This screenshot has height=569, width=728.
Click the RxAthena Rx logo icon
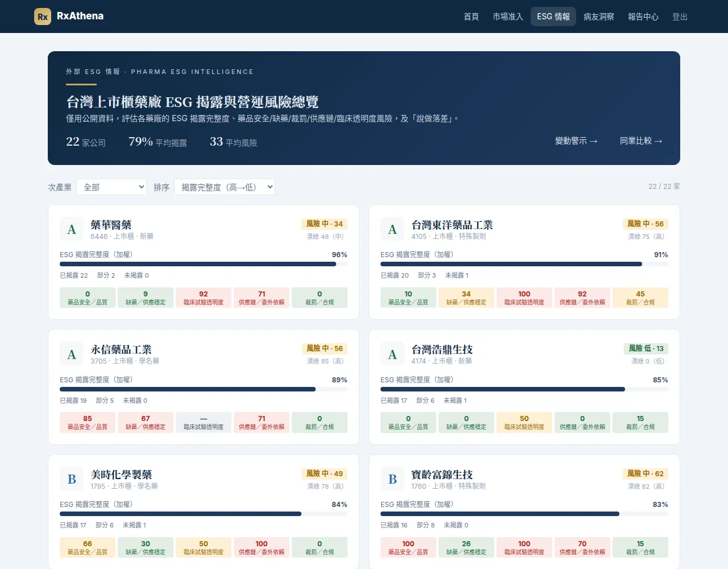(x=43, y=17)
